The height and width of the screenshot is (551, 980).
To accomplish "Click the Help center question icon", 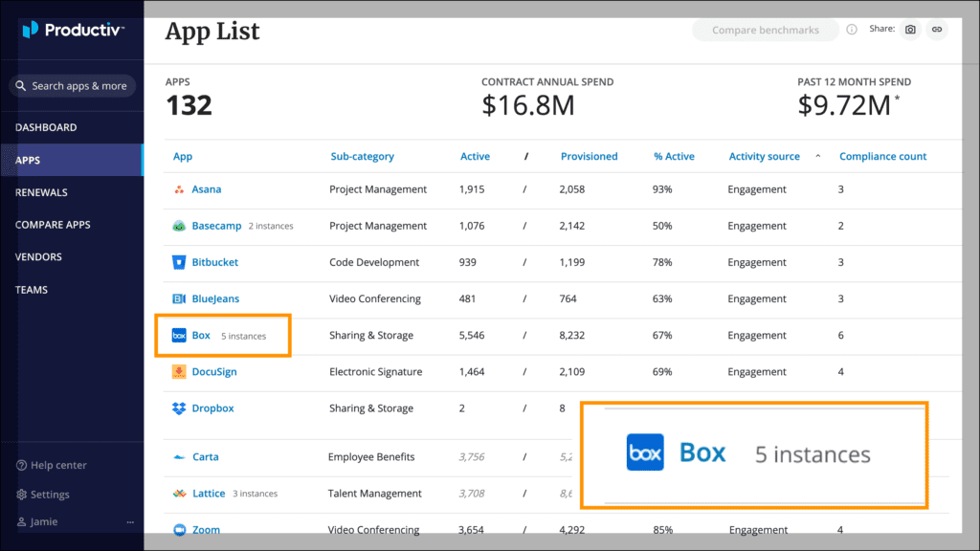I will point(21,466).
